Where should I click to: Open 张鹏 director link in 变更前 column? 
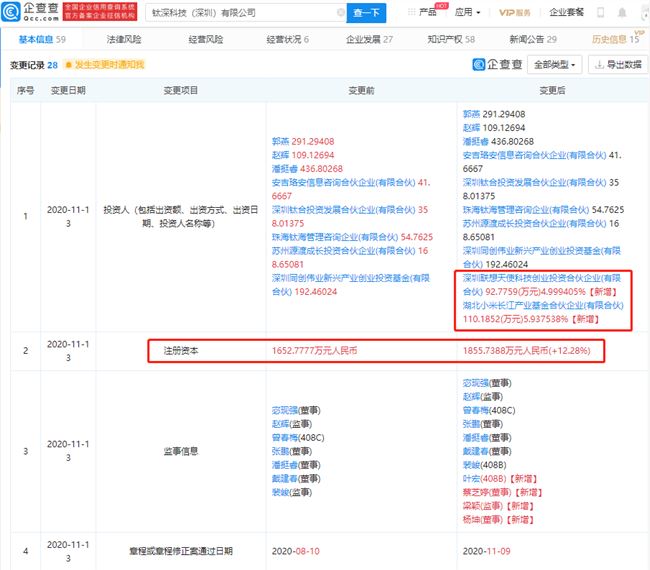[280, 452]
